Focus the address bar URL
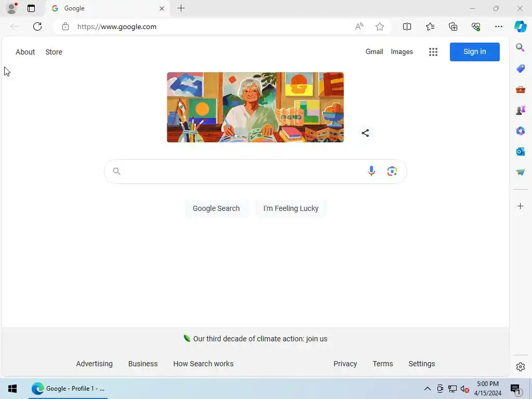The width and height of the screenshot is (532, 399). tap(117, 27)
